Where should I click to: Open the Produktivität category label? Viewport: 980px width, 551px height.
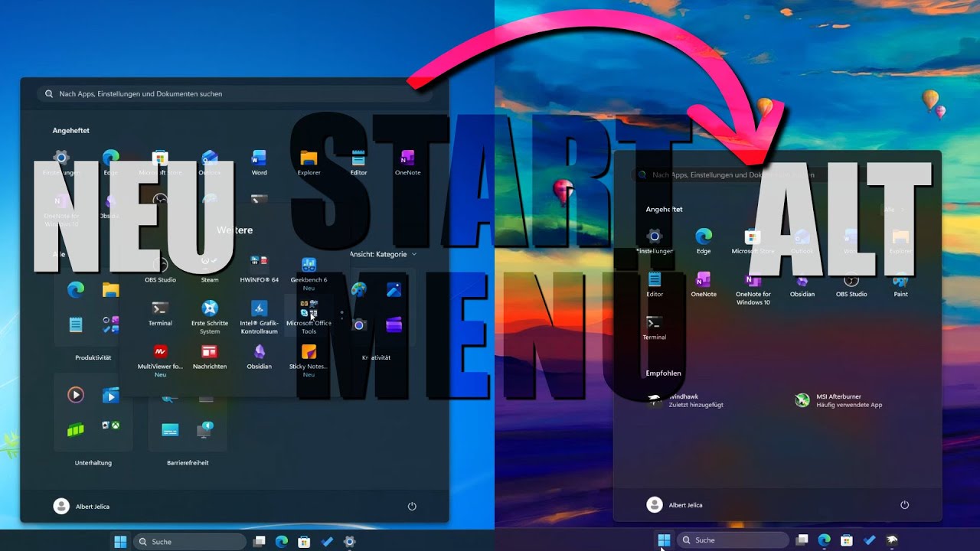click(93, 358)
